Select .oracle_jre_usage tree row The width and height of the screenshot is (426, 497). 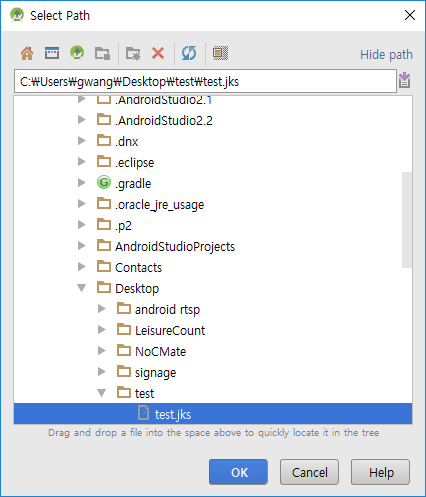213,204
